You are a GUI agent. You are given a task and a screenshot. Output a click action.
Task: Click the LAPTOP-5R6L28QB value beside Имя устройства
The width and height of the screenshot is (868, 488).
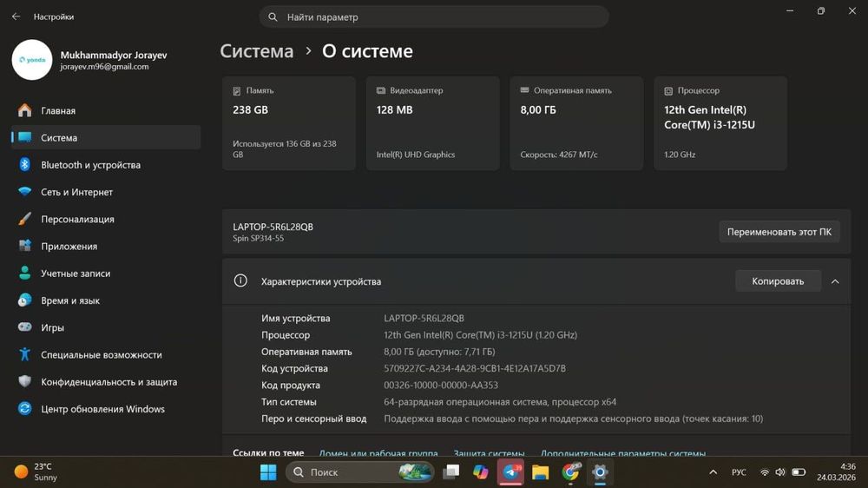[424, 319]
